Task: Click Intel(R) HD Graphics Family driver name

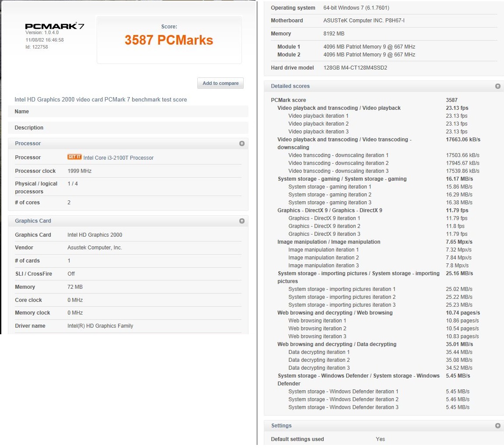Action: point(100,326)
